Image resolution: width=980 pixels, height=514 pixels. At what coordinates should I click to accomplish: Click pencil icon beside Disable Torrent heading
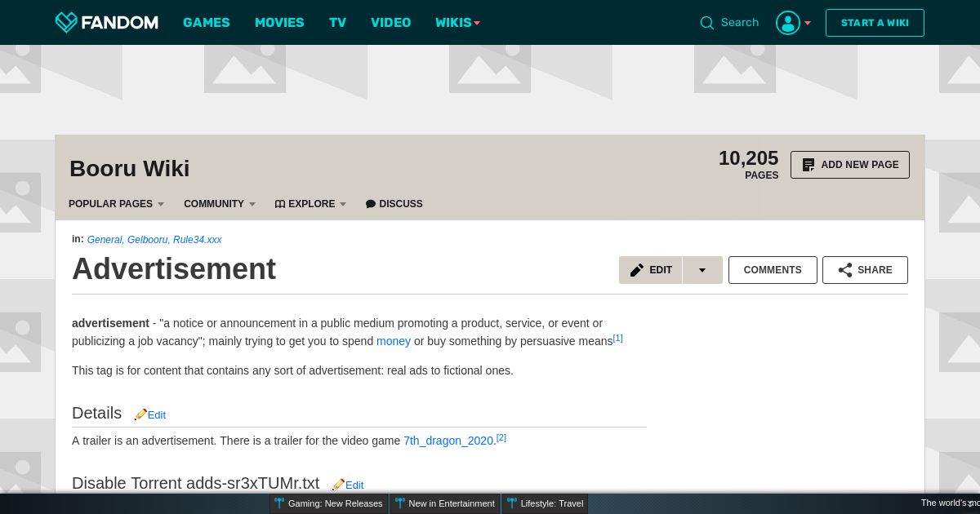click(x=338, y=485)
